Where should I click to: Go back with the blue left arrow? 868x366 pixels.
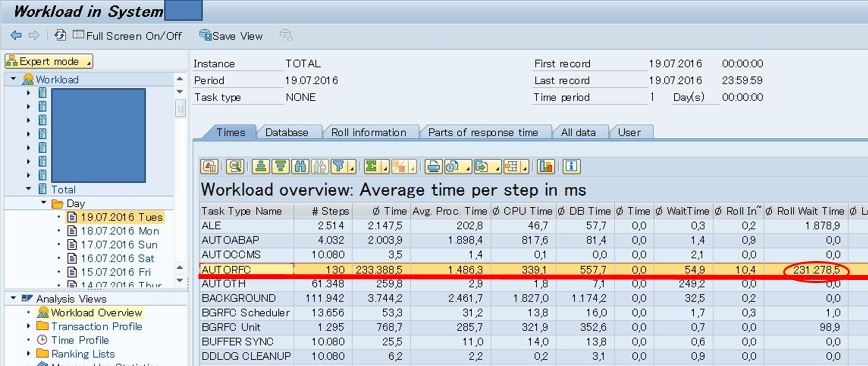[16, 35]
